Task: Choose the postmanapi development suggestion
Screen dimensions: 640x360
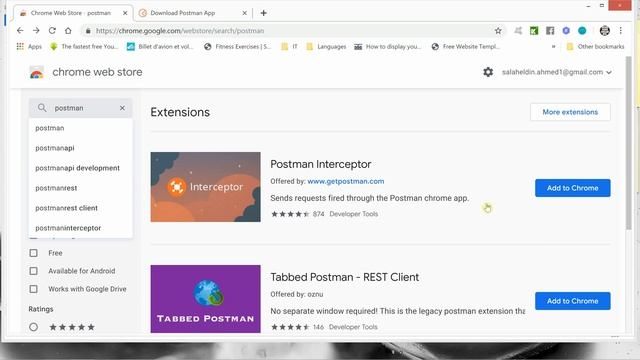Action: (x=80, y=168)
